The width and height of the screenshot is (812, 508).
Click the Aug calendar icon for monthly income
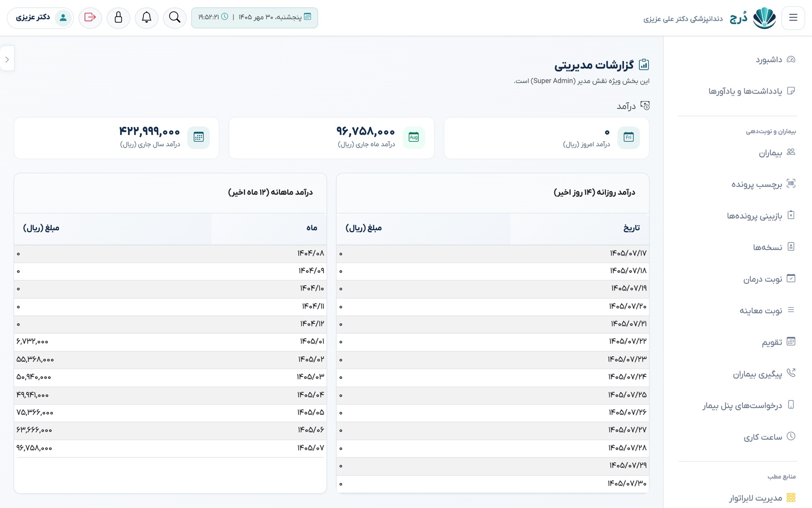414,137
